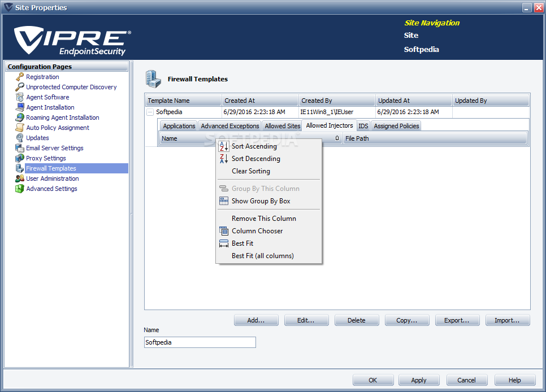This screenshot has height=392, width=546.
Task: Open the User Administration configuration page
Action: tap(53, 178)
